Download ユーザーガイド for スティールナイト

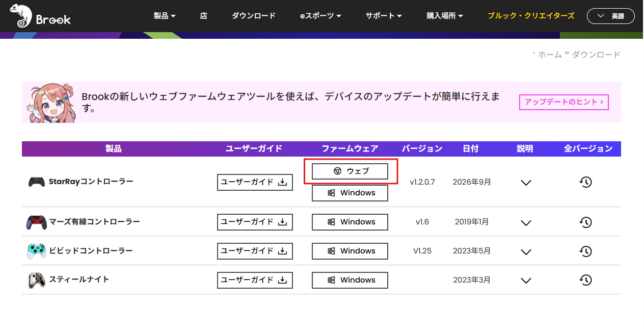255,280
